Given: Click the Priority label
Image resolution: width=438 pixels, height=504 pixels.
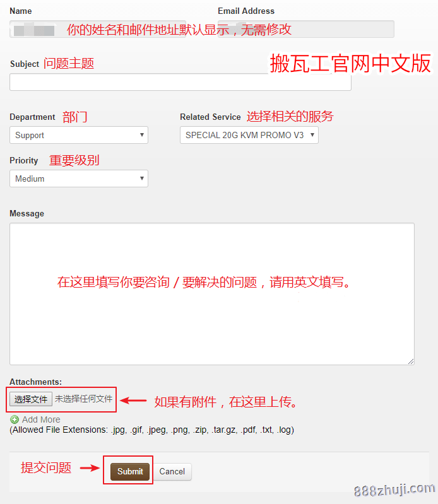Looking at the screenshot, I should pyautogui.click(x=24, y=160).
